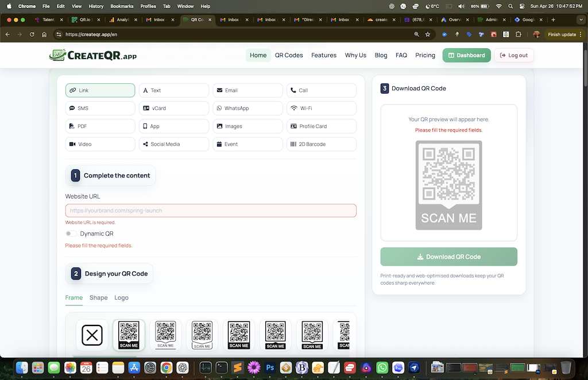Pick the Email QR type
Screen dimensions: 588x380
tap(248, 90)
